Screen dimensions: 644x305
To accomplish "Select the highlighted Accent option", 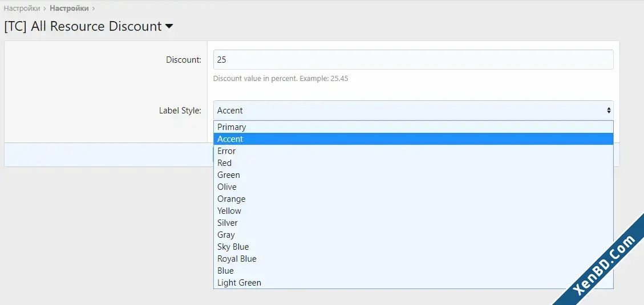I will tap(413, 139).
